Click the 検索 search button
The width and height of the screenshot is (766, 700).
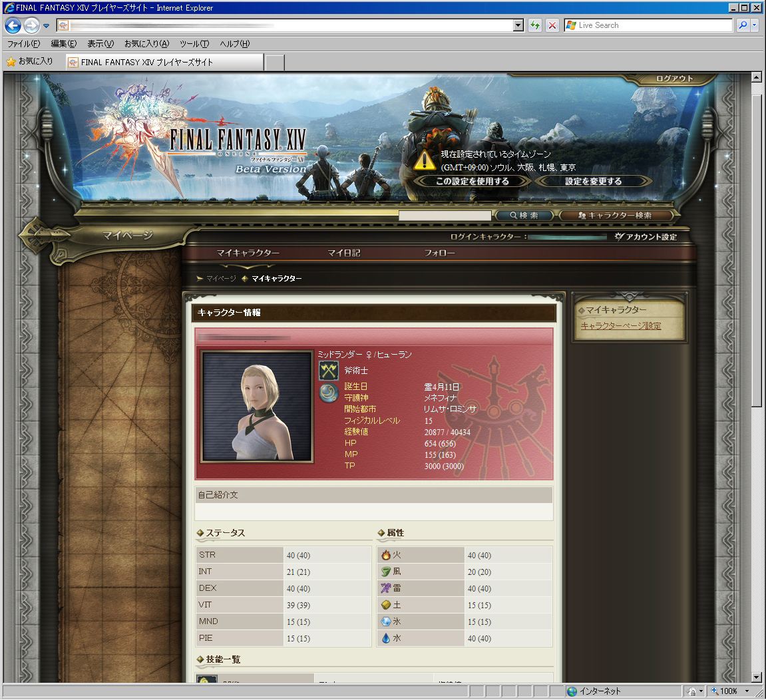tap(524, 216)
